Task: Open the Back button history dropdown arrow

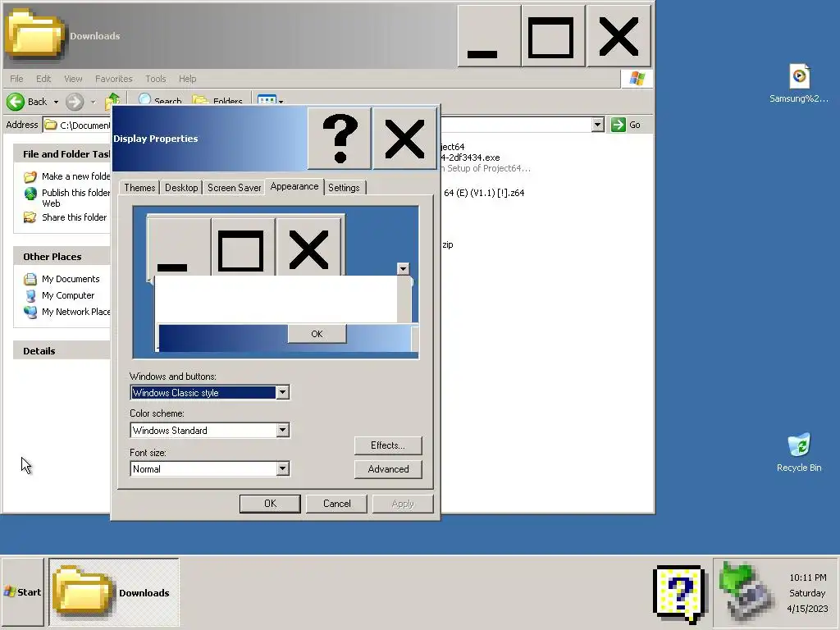Action: pos(56,101)
